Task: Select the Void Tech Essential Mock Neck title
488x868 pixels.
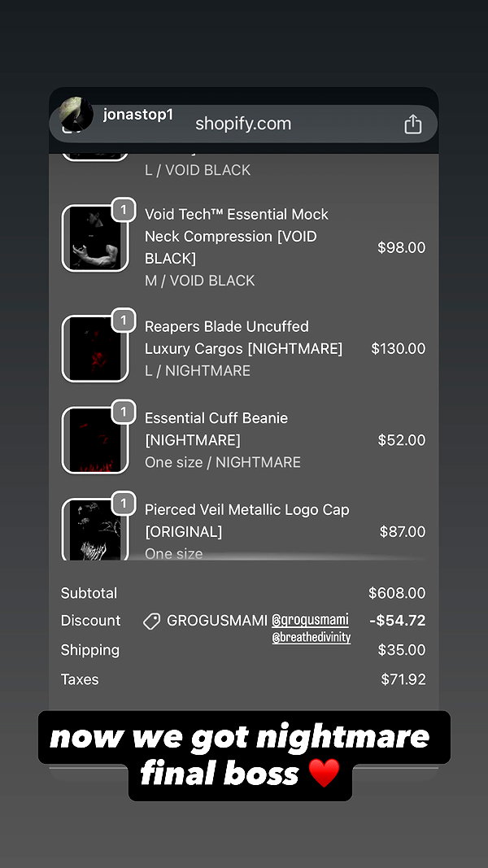Action: point(237,237)
